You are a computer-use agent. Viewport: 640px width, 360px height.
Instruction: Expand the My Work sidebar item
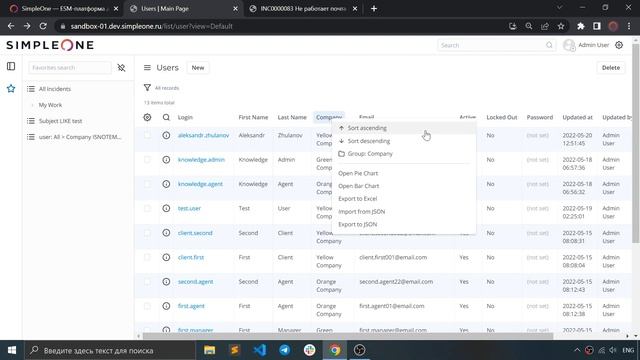pyautogui.click(x=32, y=105)
